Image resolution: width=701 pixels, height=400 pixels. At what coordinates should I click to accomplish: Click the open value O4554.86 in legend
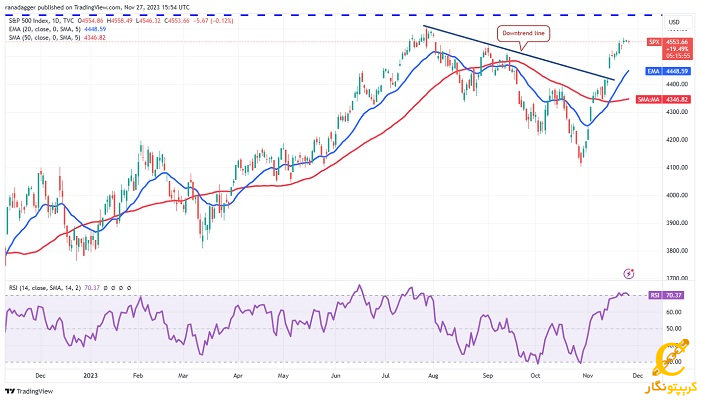click(91, 21)
